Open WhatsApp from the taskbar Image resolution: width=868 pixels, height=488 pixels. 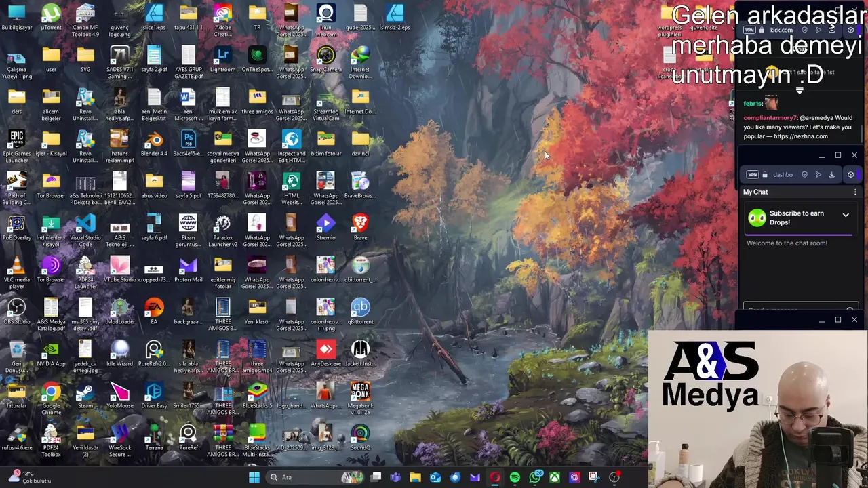pyautogui.click(x=535, y=477)
